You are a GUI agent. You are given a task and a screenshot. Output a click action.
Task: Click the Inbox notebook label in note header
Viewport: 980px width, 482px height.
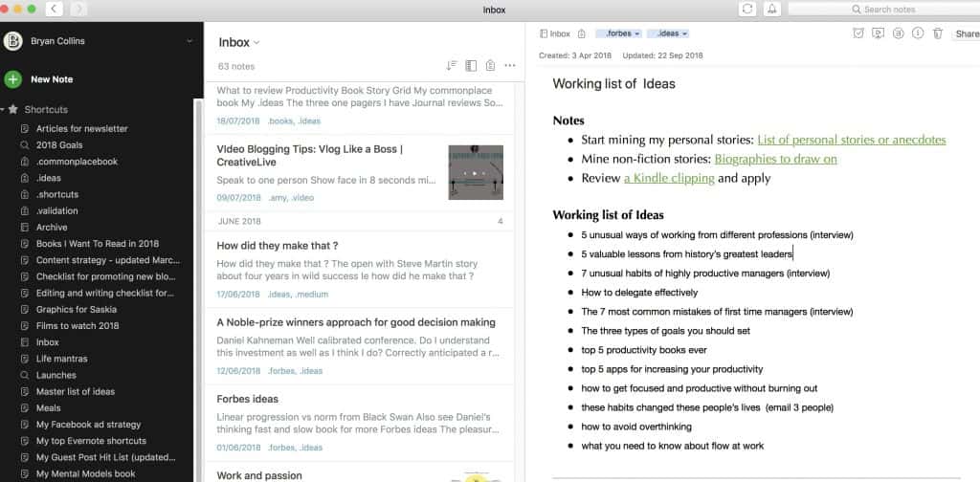click(x=555, y=33)
